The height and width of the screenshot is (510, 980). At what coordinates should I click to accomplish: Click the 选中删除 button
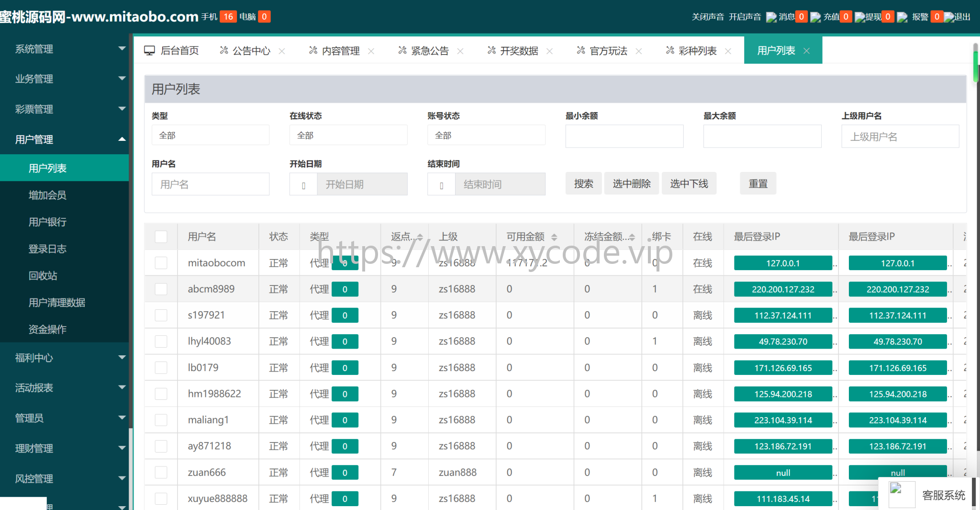coord(632,183)
